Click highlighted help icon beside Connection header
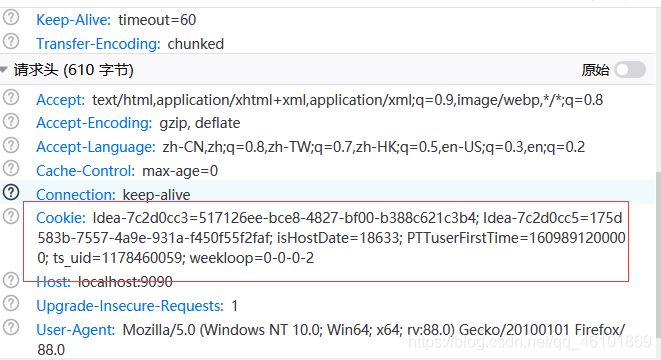661x360 pixels. click(x=11, y=192)
